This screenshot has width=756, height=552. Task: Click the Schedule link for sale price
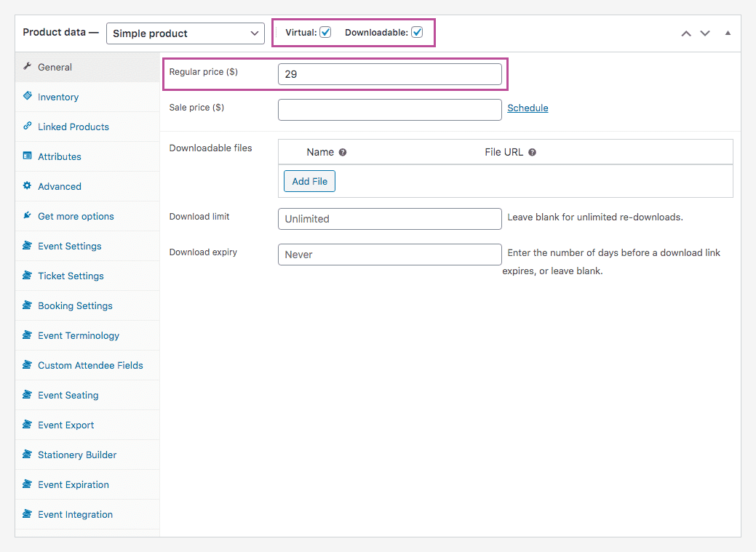[x=528, y=108]
